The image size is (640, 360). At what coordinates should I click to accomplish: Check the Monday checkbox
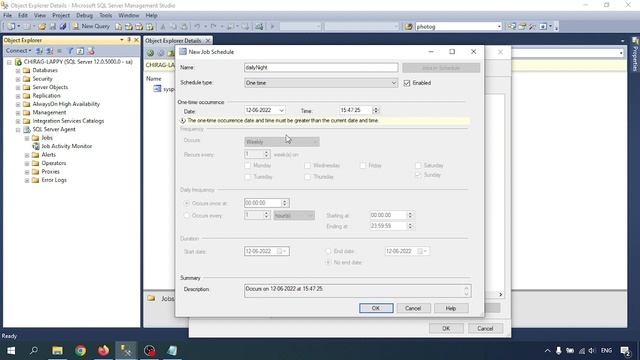click(247, 165)
